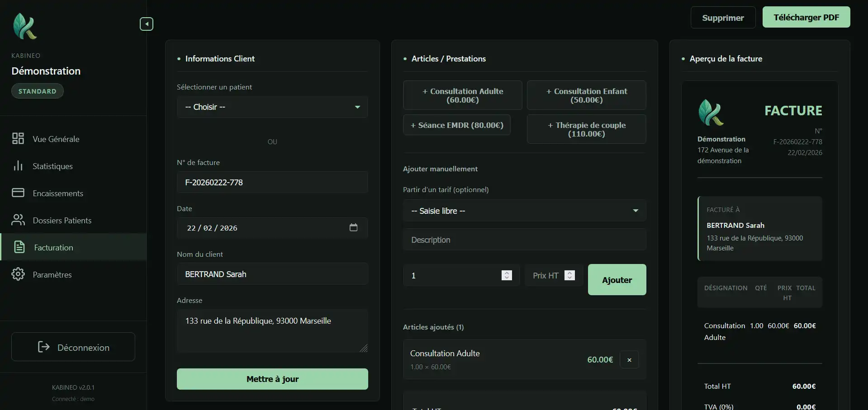Screen dimensions: 868x410
Task: Click the Prix HT stepper arrows
Action: click(x=569, y=275)
